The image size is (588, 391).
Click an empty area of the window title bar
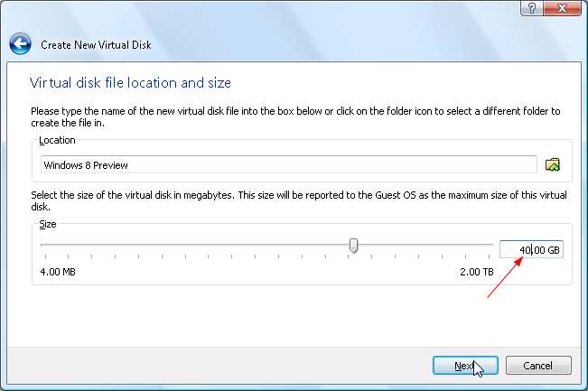pyautogui.click(x=271, y=9)
